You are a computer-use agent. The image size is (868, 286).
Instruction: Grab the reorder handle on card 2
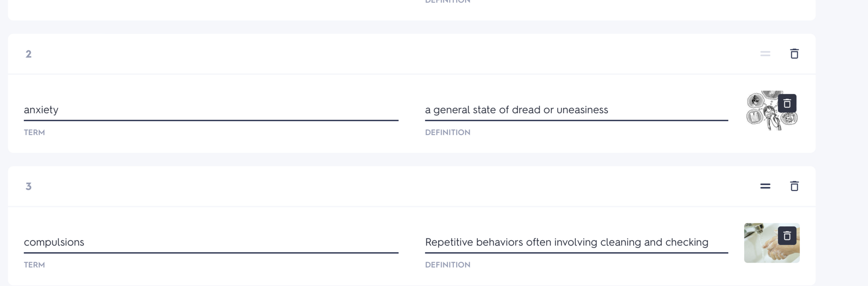[765, 54]
